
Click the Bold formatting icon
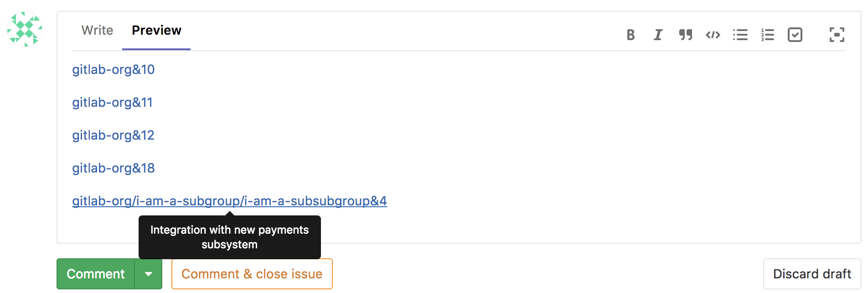pos(630,34)
